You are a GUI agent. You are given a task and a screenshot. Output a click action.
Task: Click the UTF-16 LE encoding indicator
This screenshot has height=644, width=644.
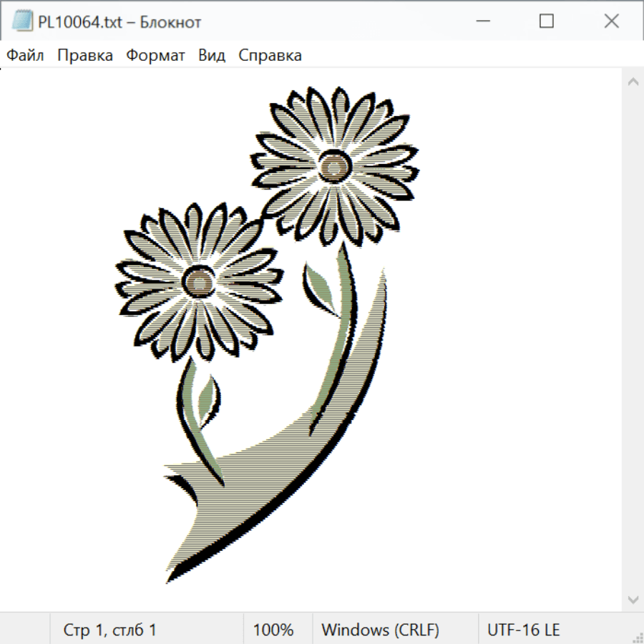524,630
